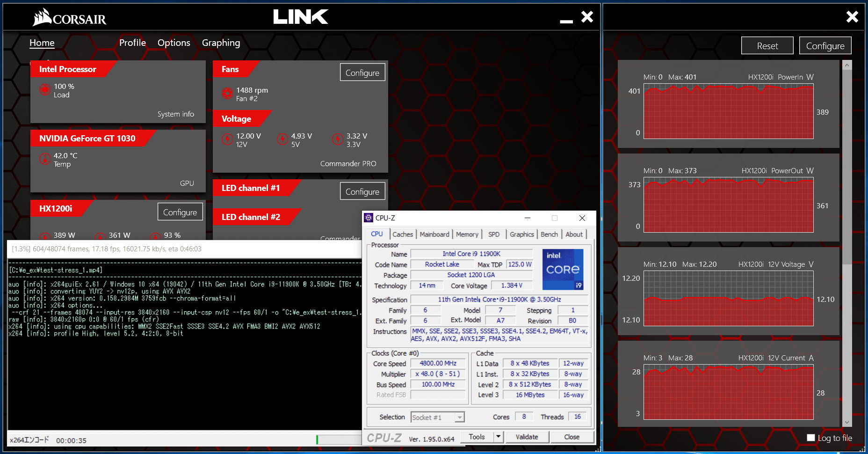Click the Close button in CPU-Z
The height and width of the screenshot is (454, 868).
(x=572, y=437)
